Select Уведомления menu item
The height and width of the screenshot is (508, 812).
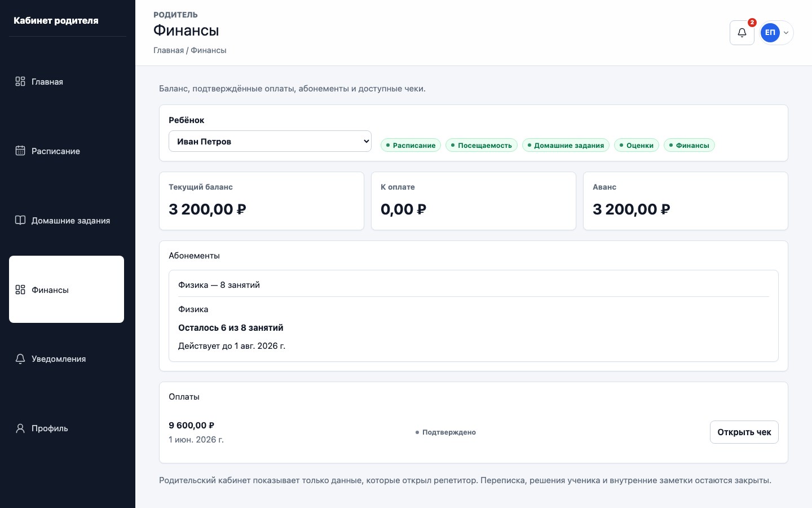(x=67, y=359)
